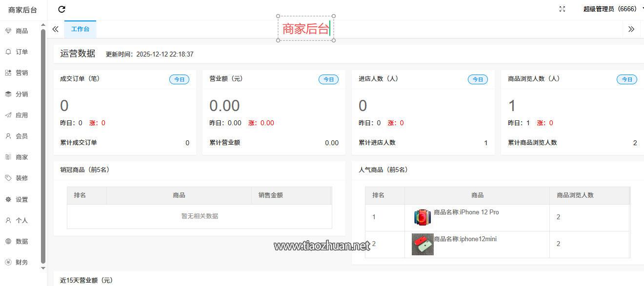Click the 装修 tag icon
Screen dimensions: 644x286
pyautogui.click(x=8, y=178)
